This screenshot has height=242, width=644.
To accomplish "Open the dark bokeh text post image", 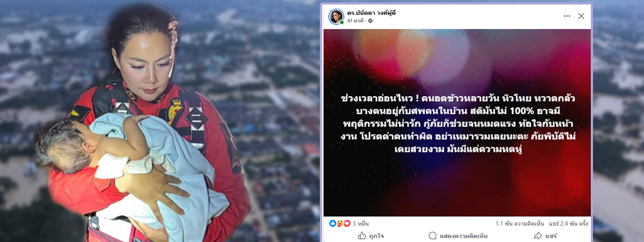I will [x=457, y=123].
